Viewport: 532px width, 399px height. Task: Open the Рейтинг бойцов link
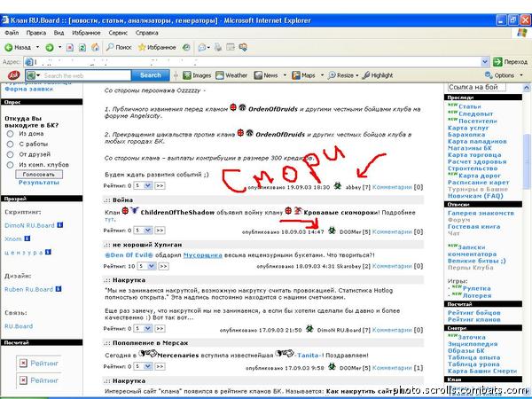click(x=474, y=313)
